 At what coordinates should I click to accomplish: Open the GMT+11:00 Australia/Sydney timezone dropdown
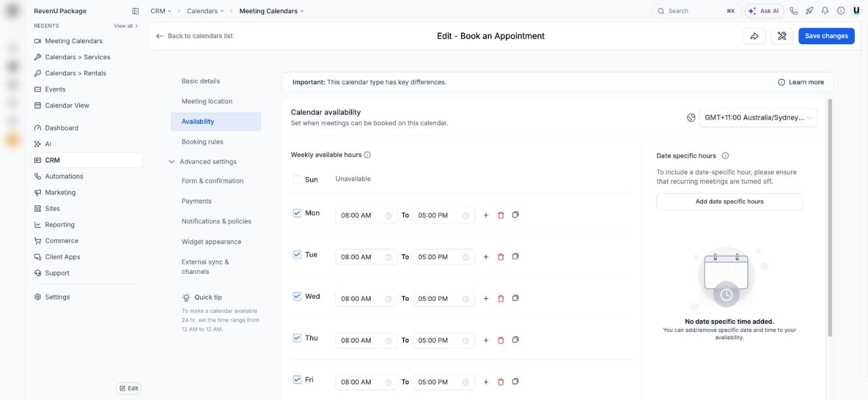[x=758, y=118]
